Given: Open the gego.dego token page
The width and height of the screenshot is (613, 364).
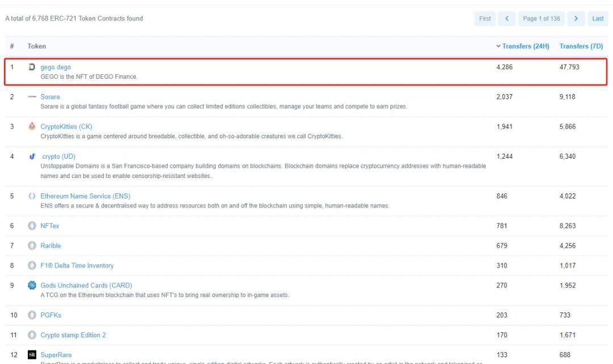Looking at the screenshot, I should (56, 67).
